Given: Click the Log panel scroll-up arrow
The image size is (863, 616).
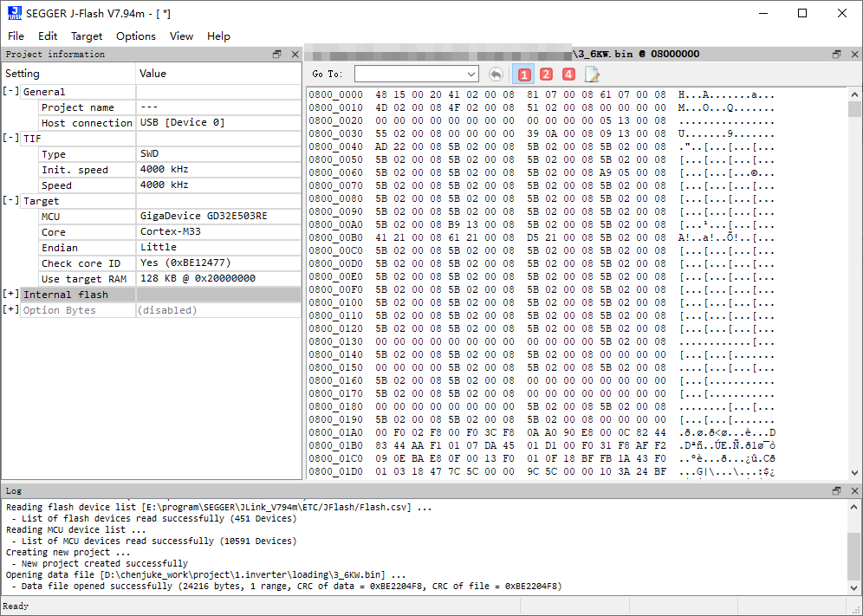Looking at the screenshot, I should click(854, 507).
